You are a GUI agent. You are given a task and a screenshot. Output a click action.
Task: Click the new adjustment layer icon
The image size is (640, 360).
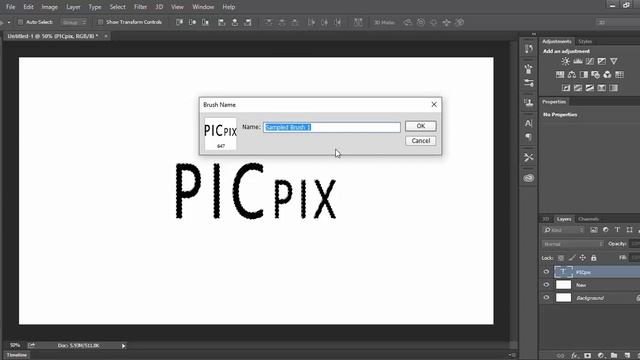[x=600, y=356]
